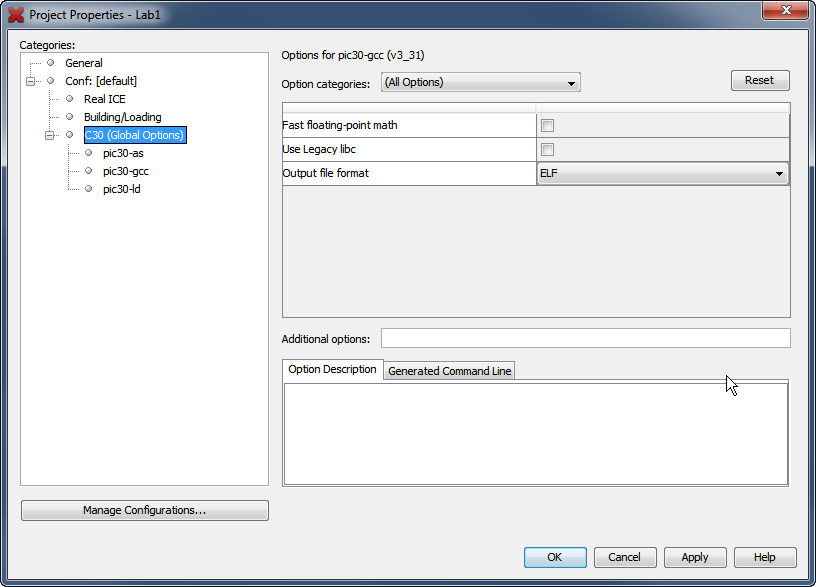Screen dimensions: 816x587
Task: Click the icon next to pic30-as node
Action: (x=86, y=153)
